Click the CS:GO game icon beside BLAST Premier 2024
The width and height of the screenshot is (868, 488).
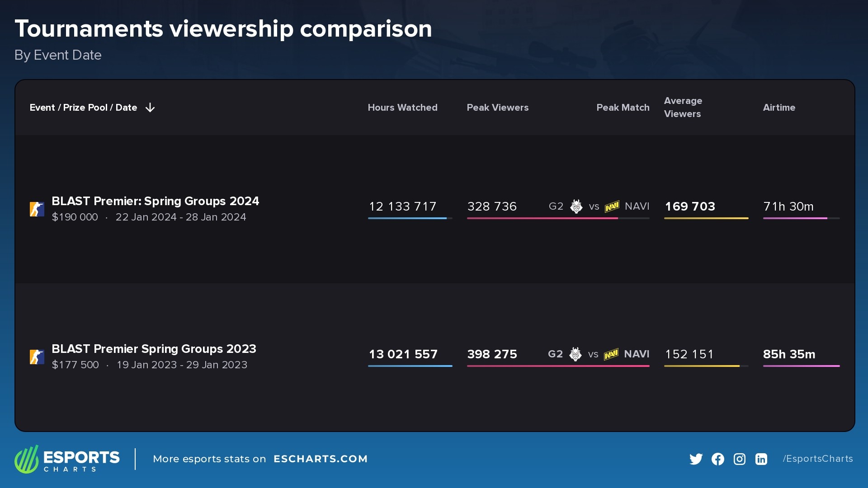pyautogui.click(x=37, y=208)
